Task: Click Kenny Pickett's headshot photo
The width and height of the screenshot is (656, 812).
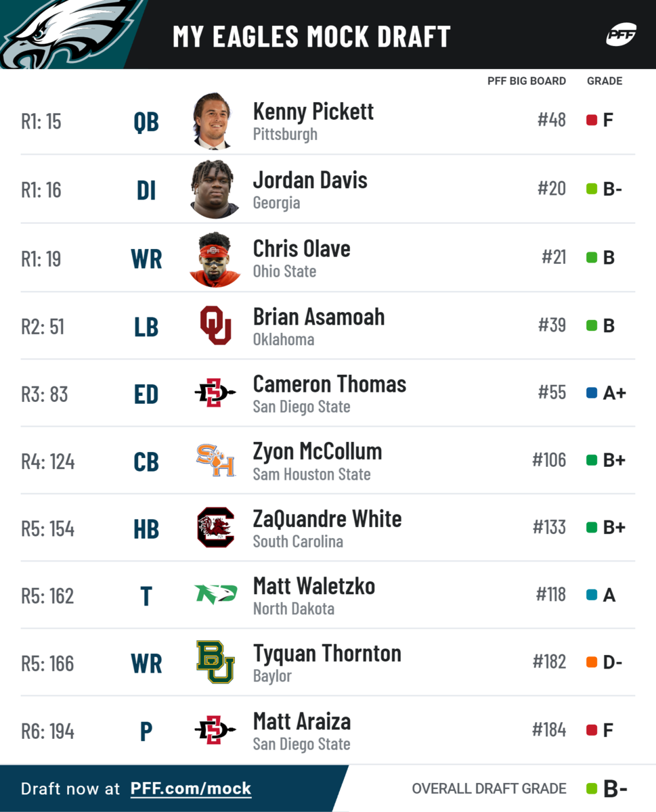Action: coord(213,121)
